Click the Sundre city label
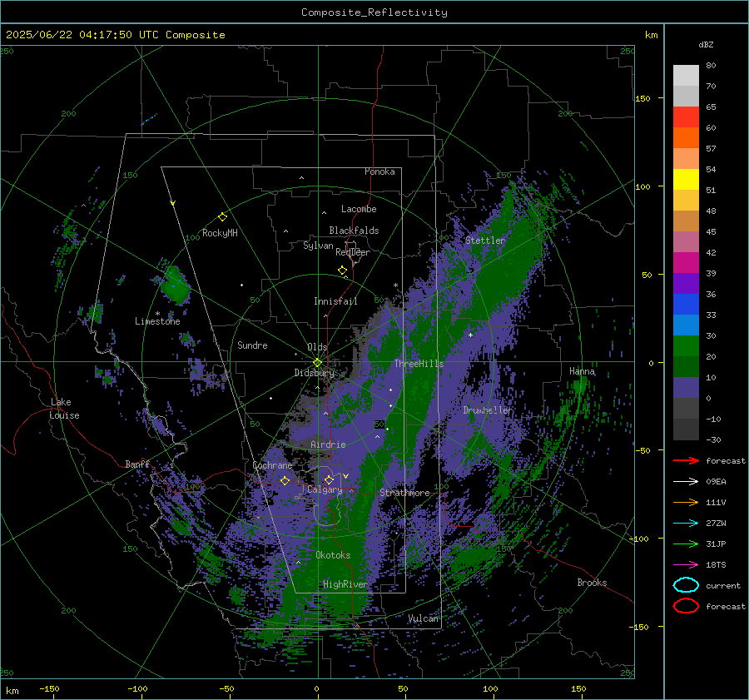Image resolution: width=749 pixels, height=700 pixels. [x=252, y=345]
